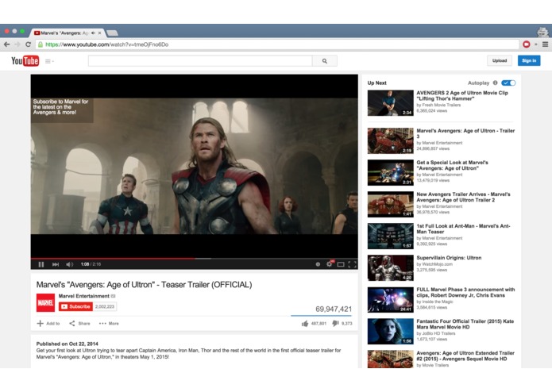Go forward with the browser forward arrow
Screen dimensions: 552x392
pyautogui.click(x=17, y=44)
